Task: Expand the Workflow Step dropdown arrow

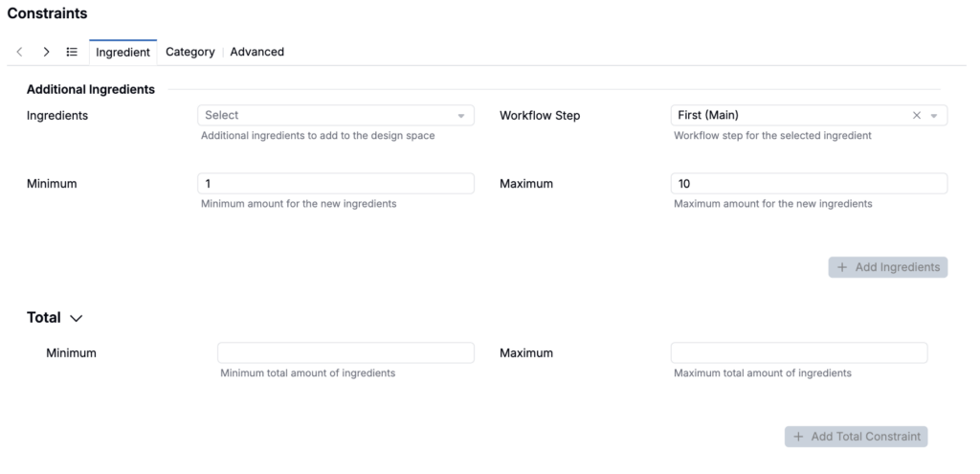Action: (934, 116)
